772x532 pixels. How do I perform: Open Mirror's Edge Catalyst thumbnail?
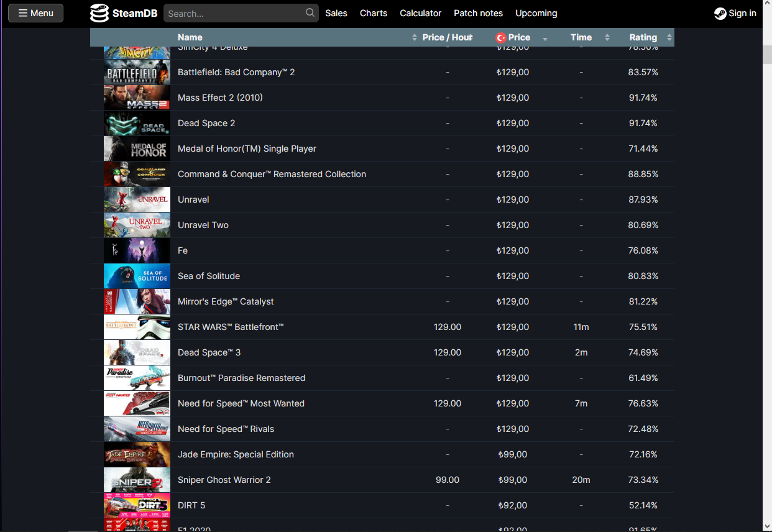[x=137, y=301]
